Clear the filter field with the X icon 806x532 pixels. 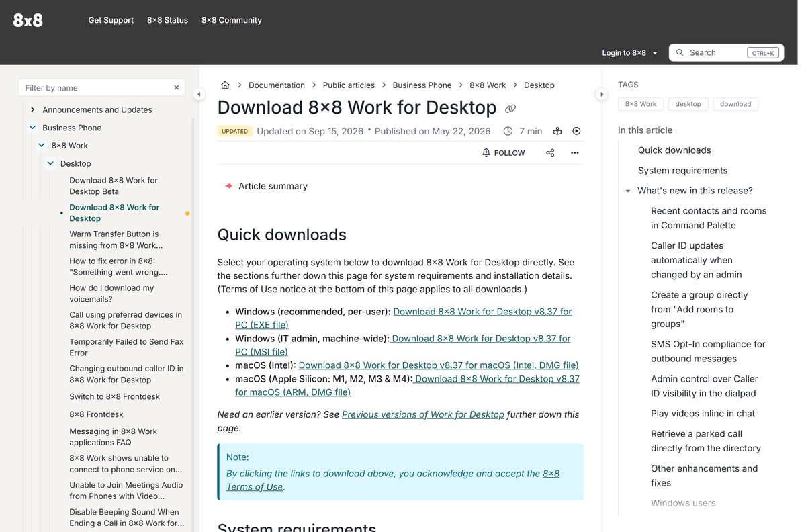pyautogui.click(x=177, y=88)
